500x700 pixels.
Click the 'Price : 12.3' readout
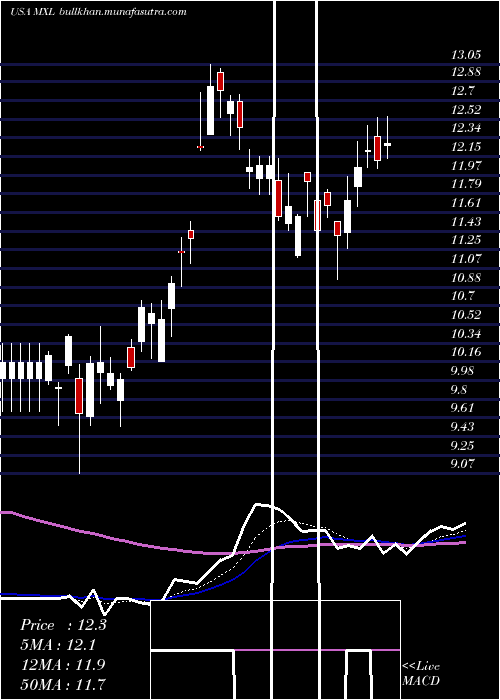click(63, 625)
